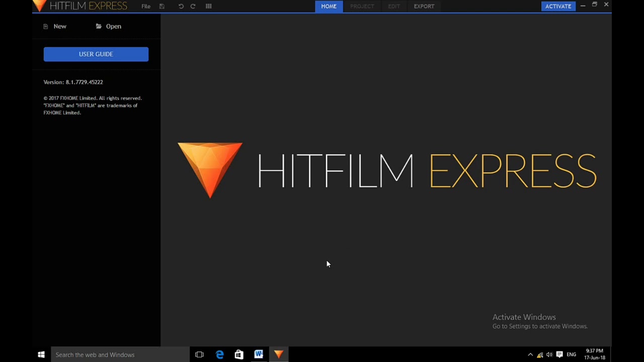The width and height of the screenshot is (644, 362).
Task: Click the HitFilm Express taskbar icon
Action: pos(279,354)
